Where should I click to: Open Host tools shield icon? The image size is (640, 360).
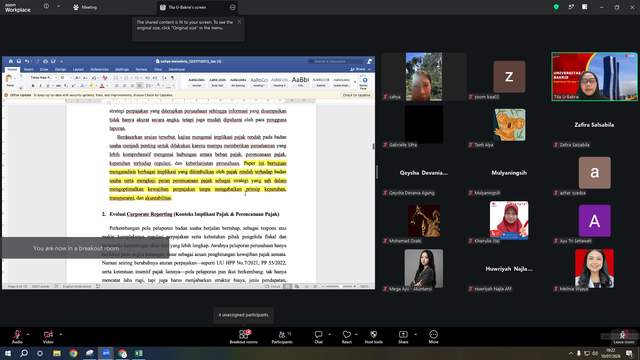pos(373,334)
